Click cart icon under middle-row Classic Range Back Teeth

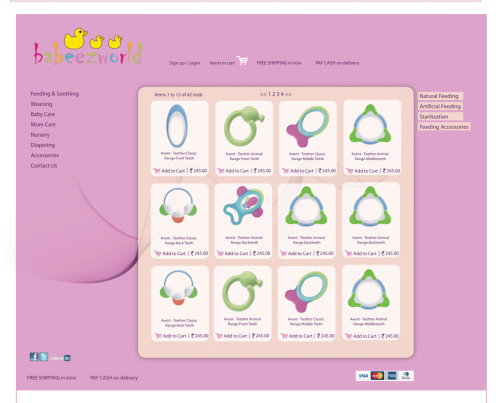[158, 253]
